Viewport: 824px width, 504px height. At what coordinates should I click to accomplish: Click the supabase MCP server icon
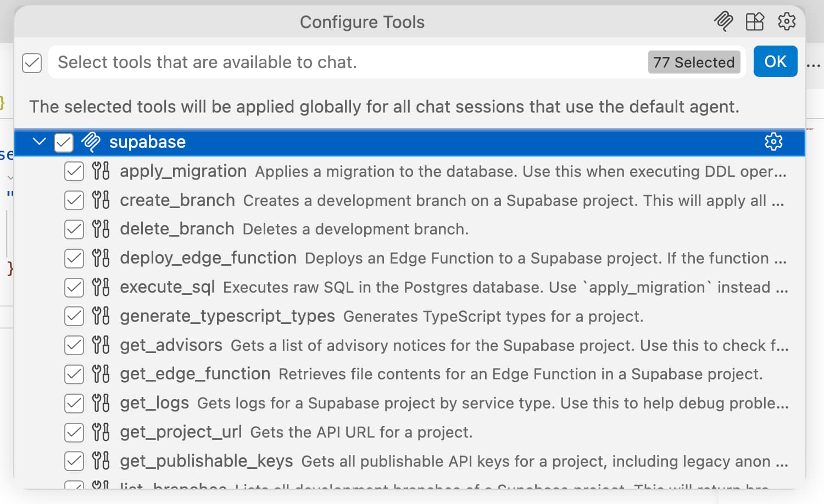91,142
